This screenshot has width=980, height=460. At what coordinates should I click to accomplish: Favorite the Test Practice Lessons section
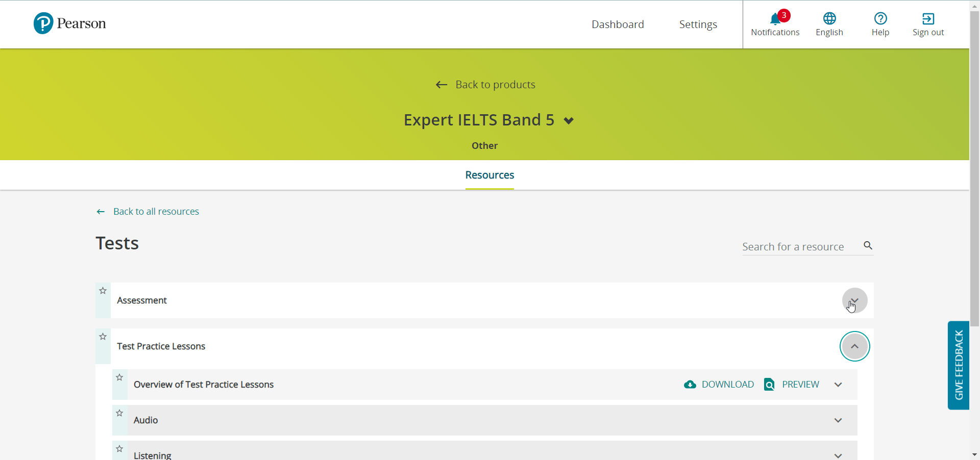[x=103, y=337]
